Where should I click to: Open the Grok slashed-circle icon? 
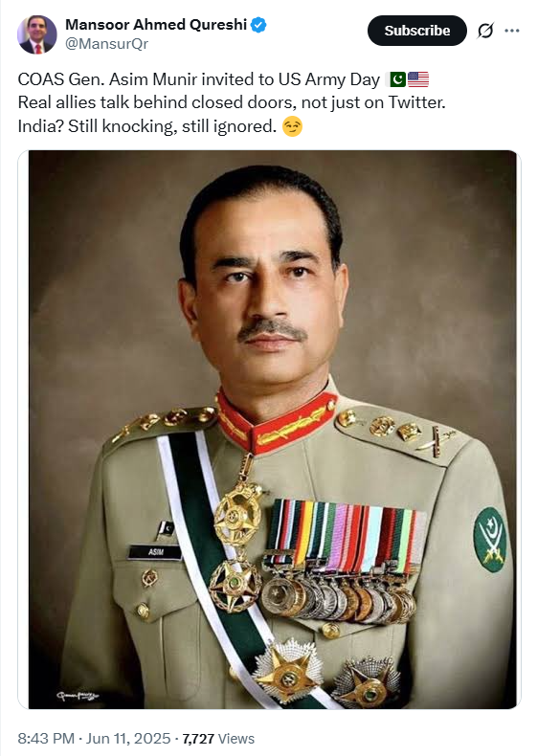pos(485,31)
